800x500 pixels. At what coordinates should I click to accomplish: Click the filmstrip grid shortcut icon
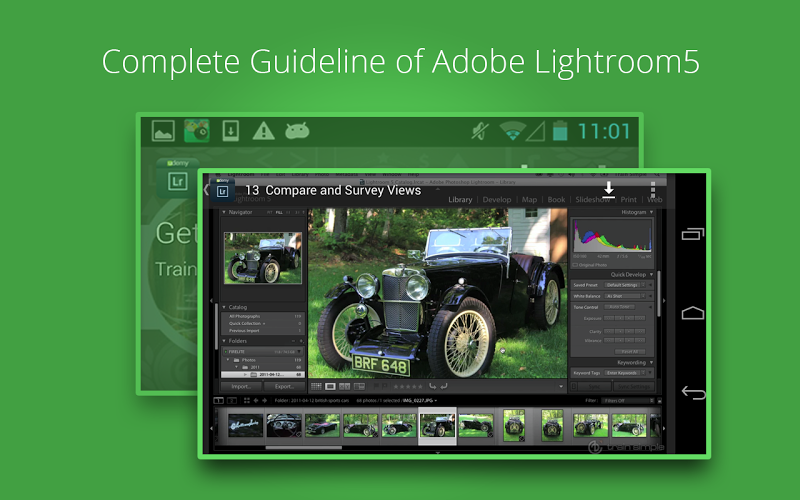click(x=246, y=401)
